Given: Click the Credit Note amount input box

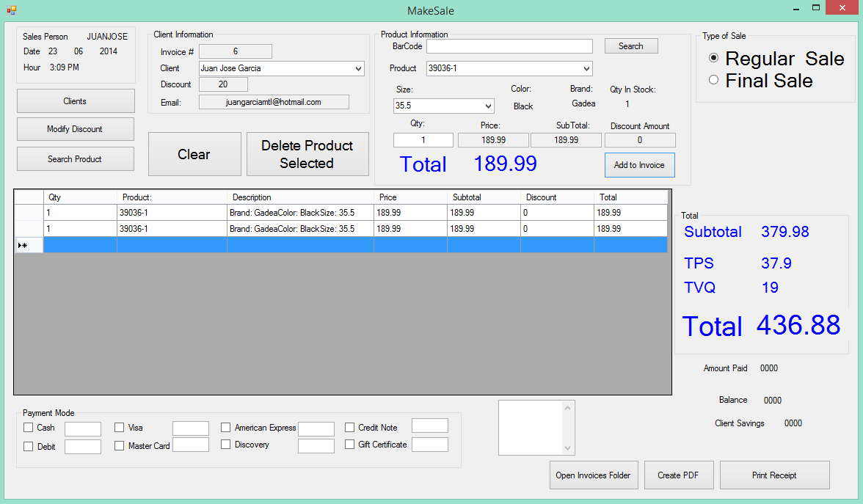Looking at the screenshot, I should coord(430,426).
